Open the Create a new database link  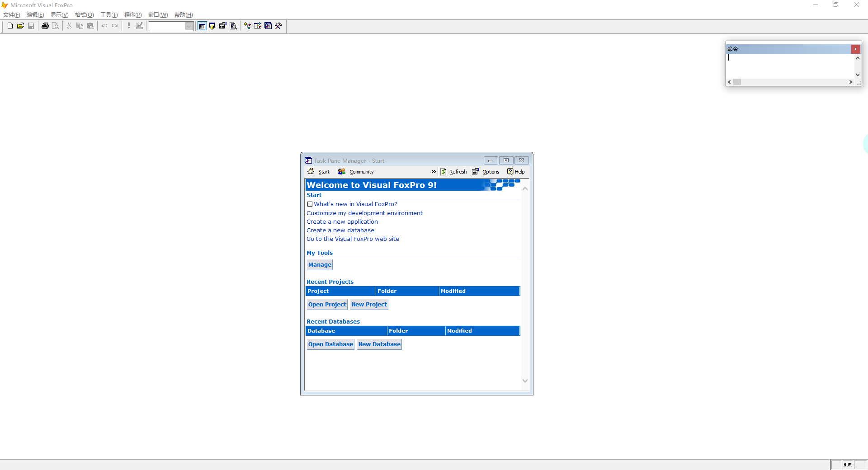tap(340, 230)
